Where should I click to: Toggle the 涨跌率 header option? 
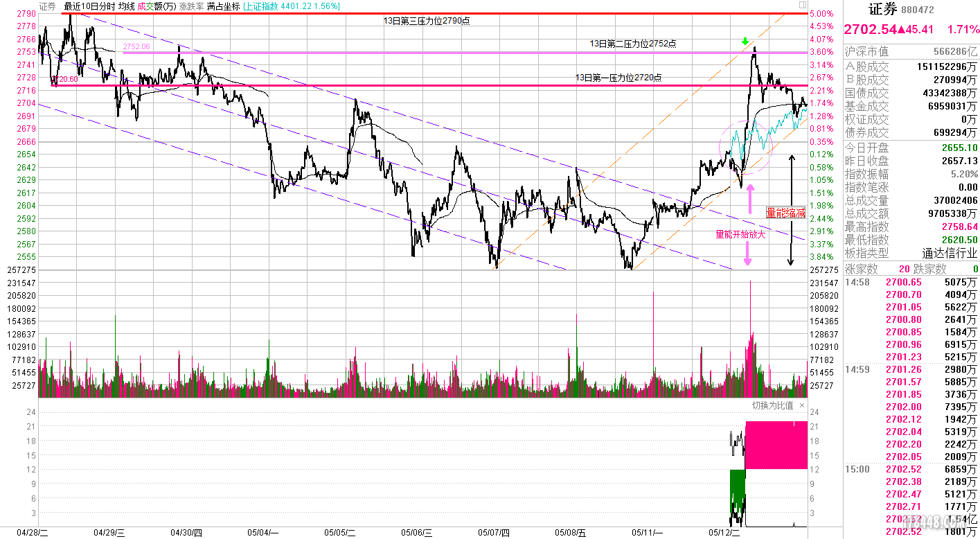190,6
